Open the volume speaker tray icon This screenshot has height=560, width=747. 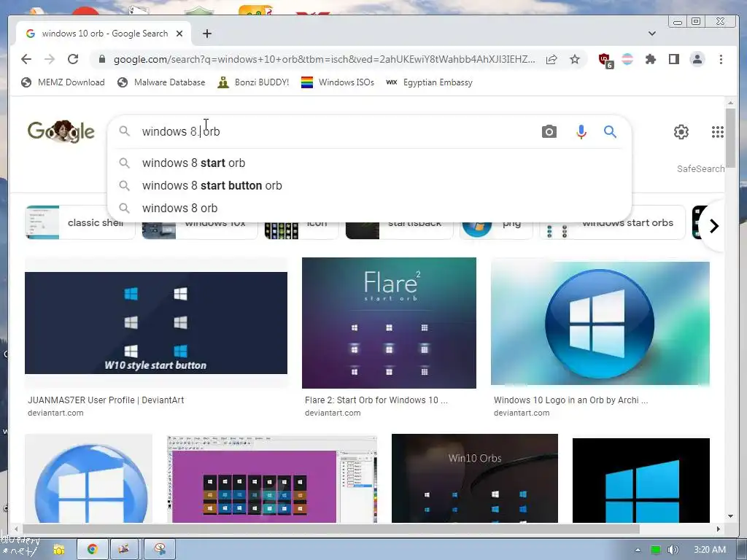673,550
